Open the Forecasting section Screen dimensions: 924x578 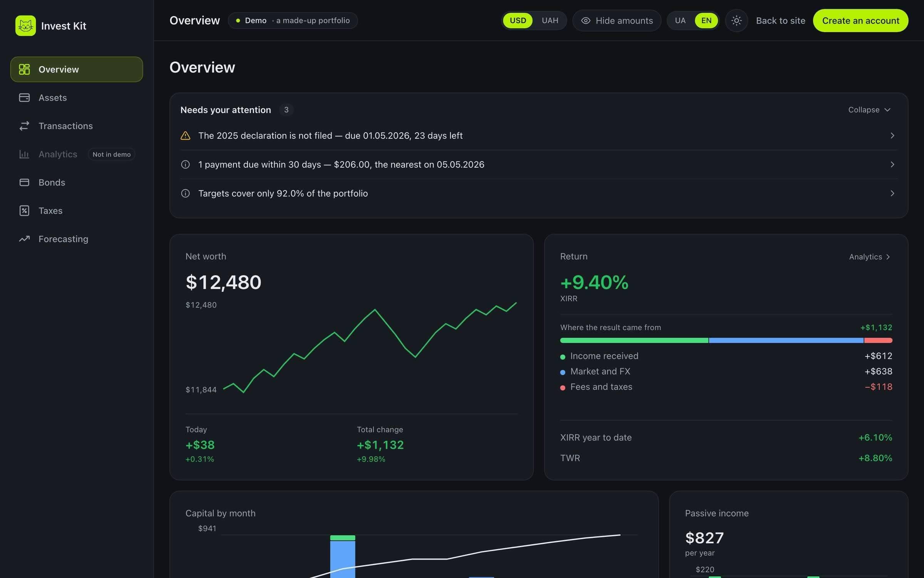(x=77, y=239)
